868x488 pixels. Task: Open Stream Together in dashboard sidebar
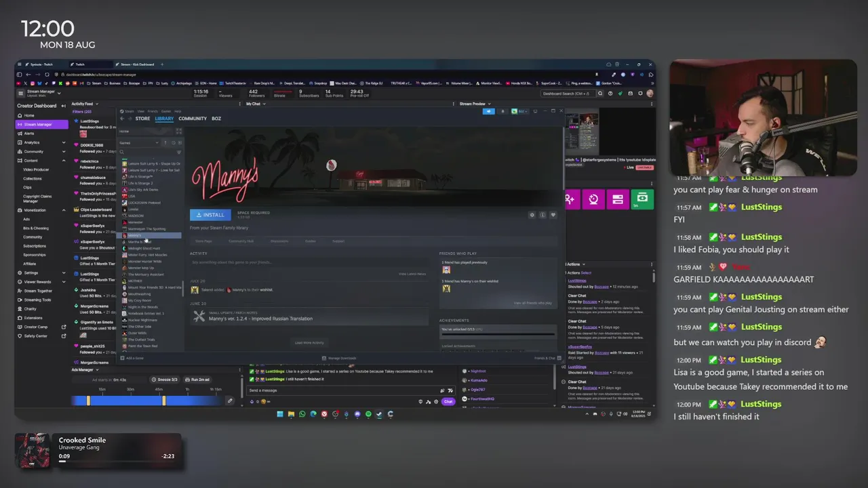[x=42, y=291]
